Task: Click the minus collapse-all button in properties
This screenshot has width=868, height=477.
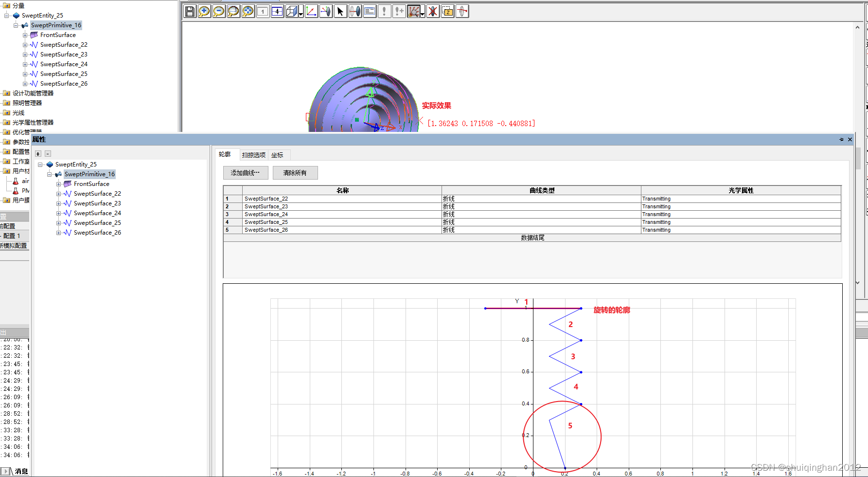Action: [x=48, y=154]
